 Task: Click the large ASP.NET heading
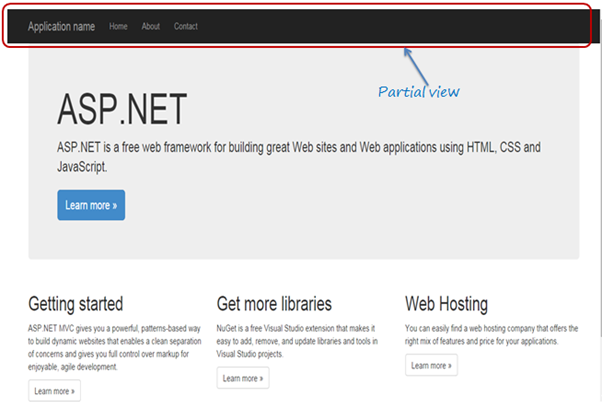click(x=121, y=108)
